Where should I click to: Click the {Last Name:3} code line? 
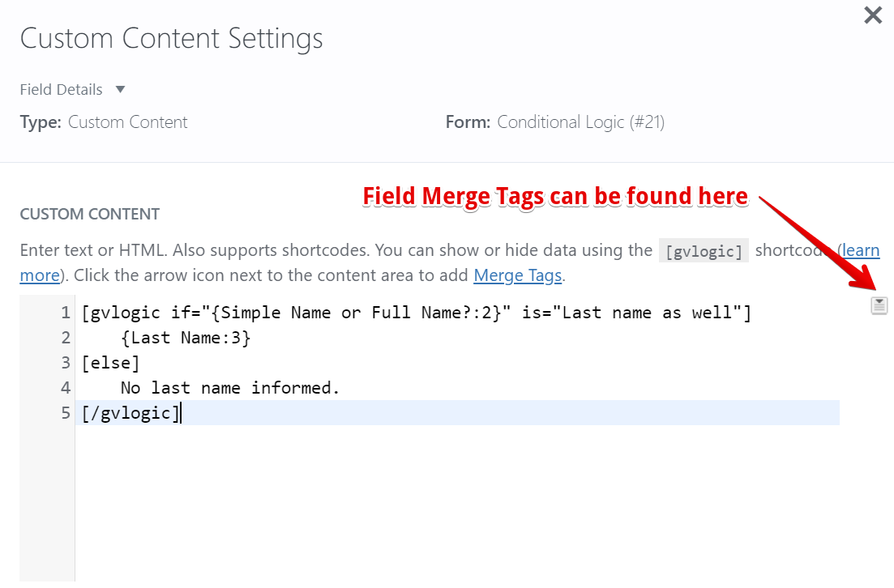tap(186, 338)
